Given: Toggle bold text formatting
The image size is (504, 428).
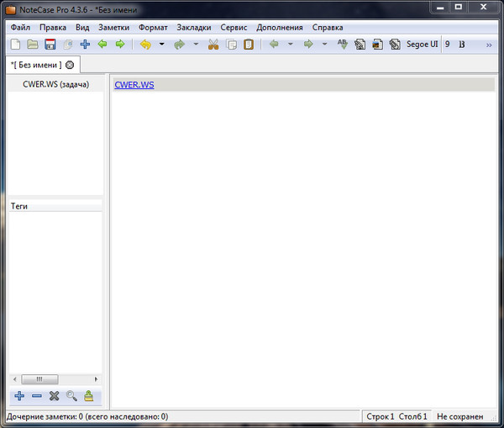Looking at the screenshot, I should (x=461, y=45).
